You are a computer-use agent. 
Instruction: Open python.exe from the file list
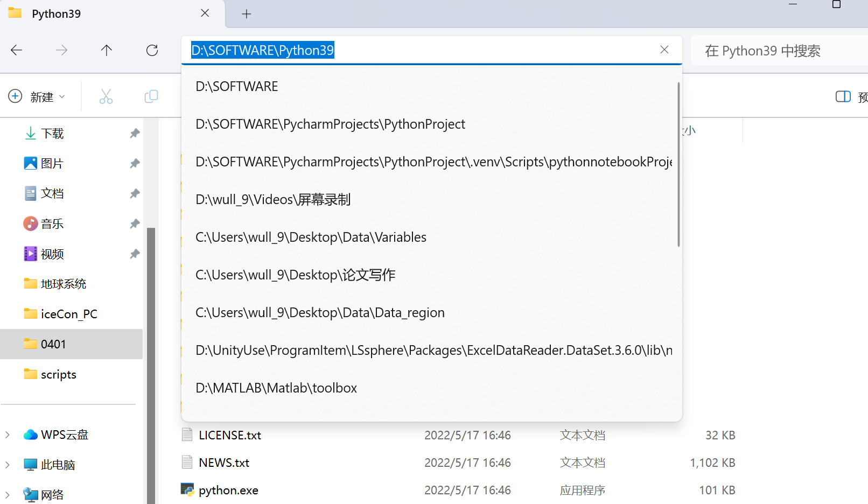click(228, 490)
